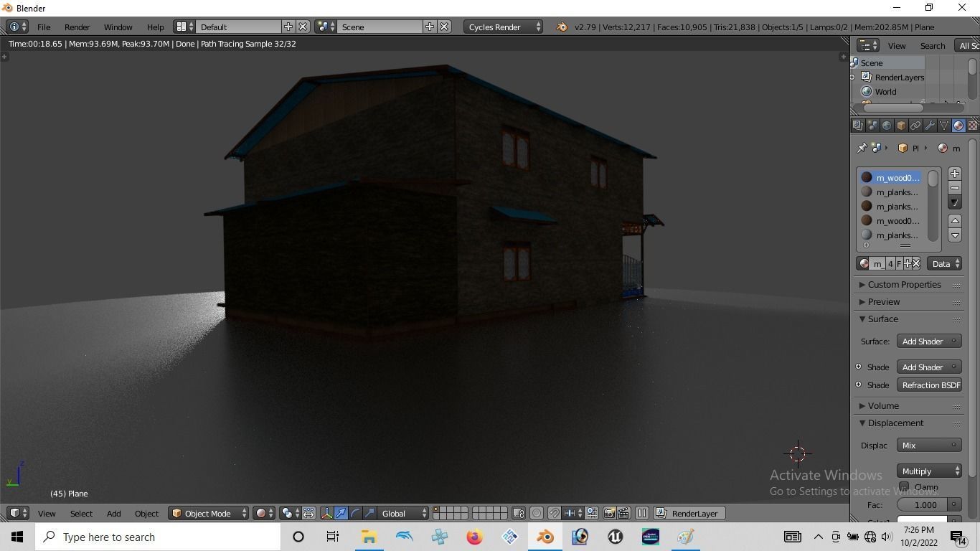The width and height of the screenshot is (980, 551).
Task: Open the Modifiers wrench tab
Action: [930, 126]
